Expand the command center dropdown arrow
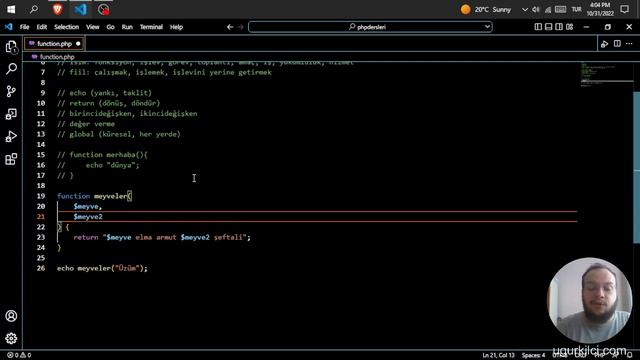Viewport: 640px width, 360px height. point(487,27)
